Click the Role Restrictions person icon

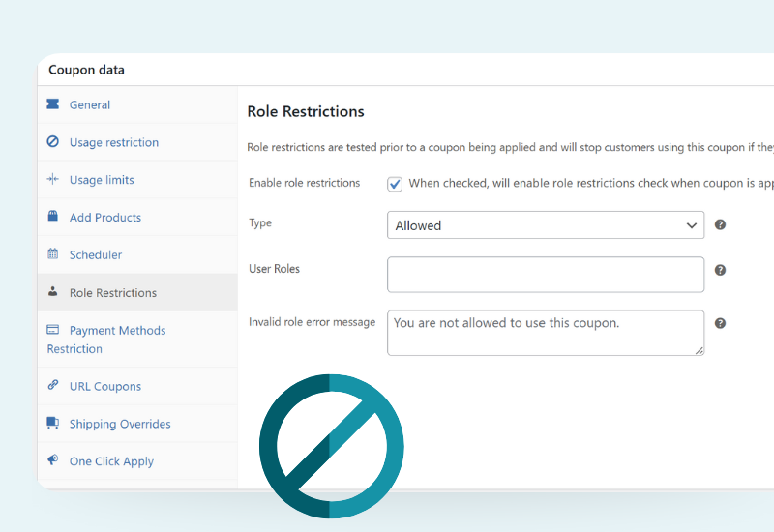(53, 291)
